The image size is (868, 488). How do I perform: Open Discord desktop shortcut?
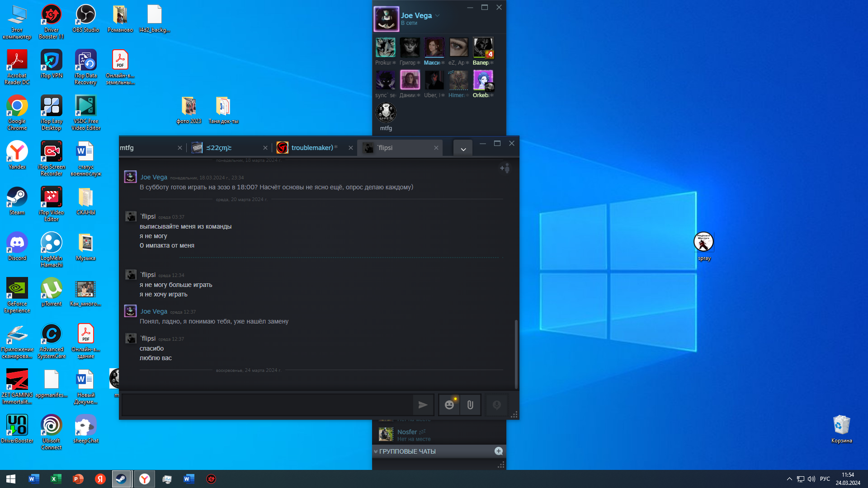click(x=17, y=247)
